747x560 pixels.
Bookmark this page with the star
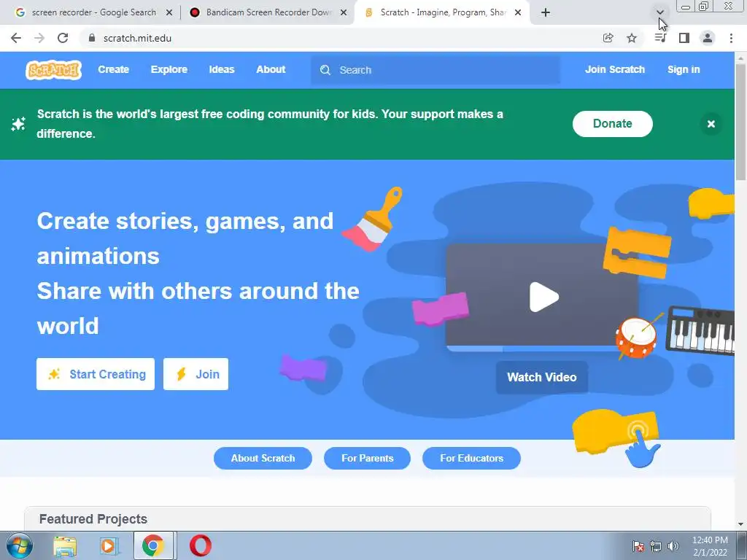[632, 38]
